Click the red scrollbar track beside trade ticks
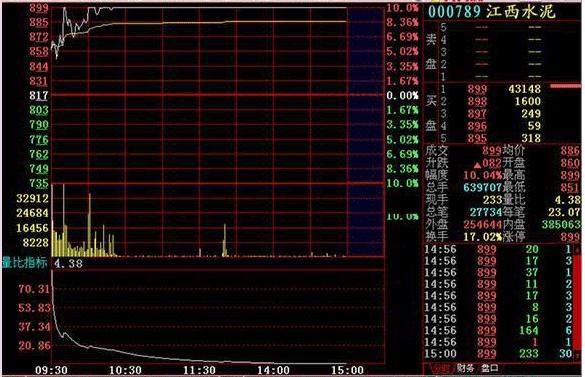The image size is (585, 377). tap(578, 302)
